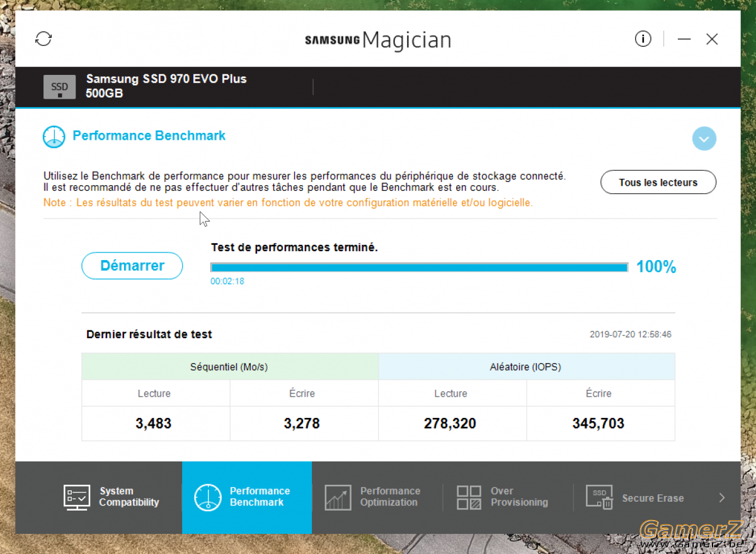The width and height of the screenshot is (756, 554).
Task: Click the random read value 278,320
Action: (x=450, y=424)
